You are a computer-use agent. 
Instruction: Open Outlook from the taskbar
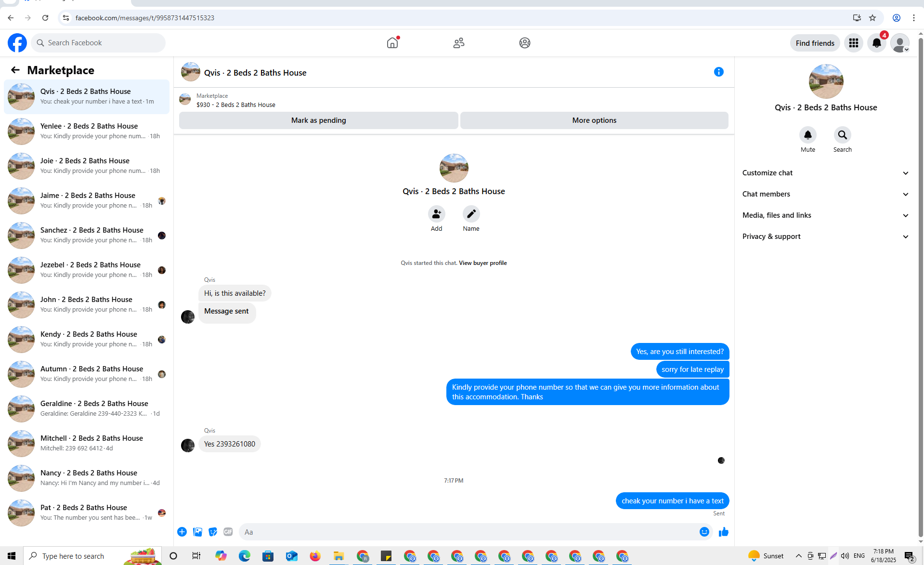(x=292, y=556)
